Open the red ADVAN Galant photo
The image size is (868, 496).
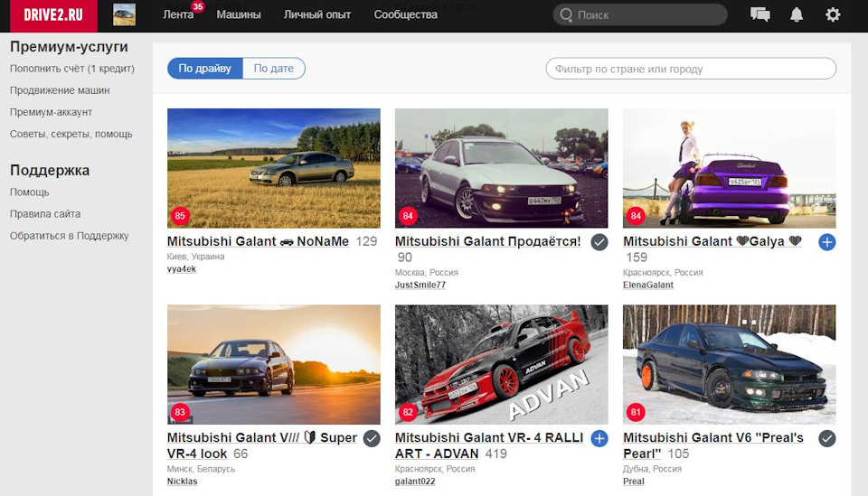(x=502, y=364)
